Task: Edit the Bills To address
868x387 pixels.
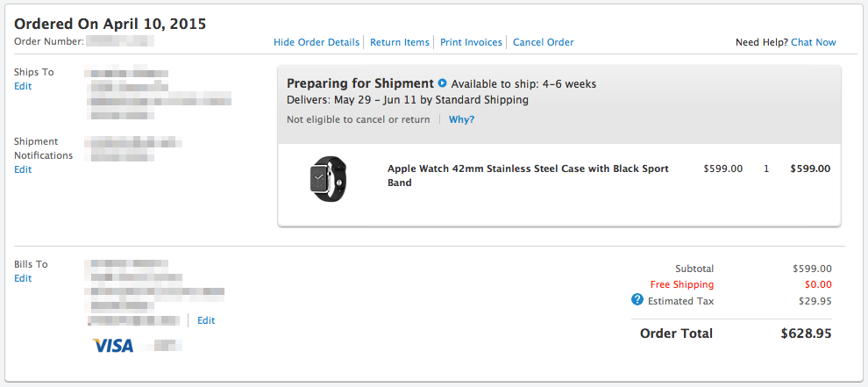Action: [x=23, y=278]
